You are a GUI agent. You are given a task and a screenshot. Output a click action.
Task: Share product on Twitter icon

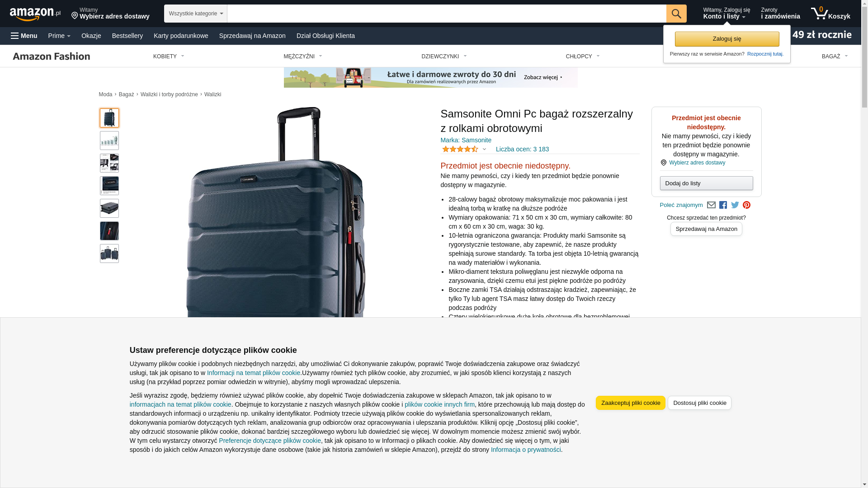(735, 205)
